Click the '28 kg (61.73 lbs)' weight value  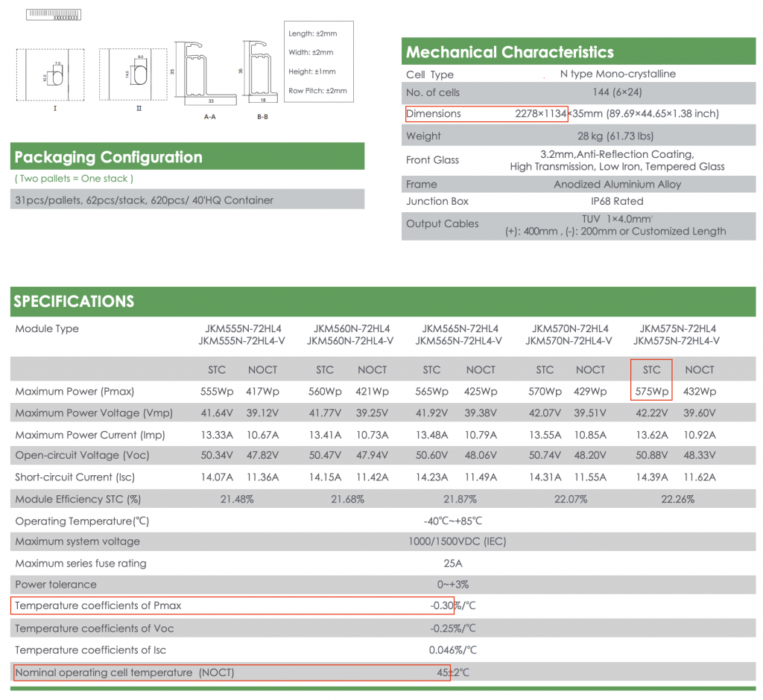(x=615, y=136)
